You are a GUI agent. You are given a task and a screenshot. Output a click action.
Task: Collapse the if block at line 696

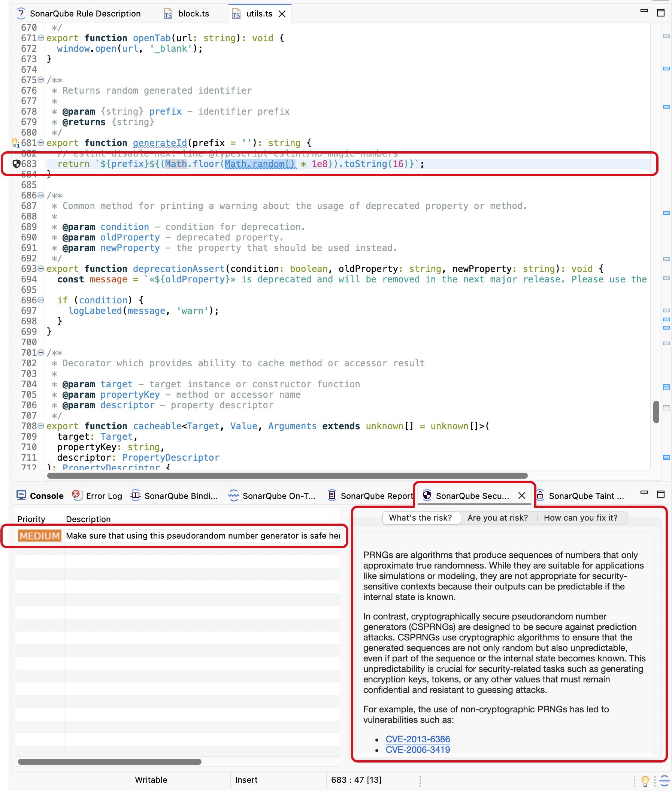pyautogui.click(x=41, y=300)
